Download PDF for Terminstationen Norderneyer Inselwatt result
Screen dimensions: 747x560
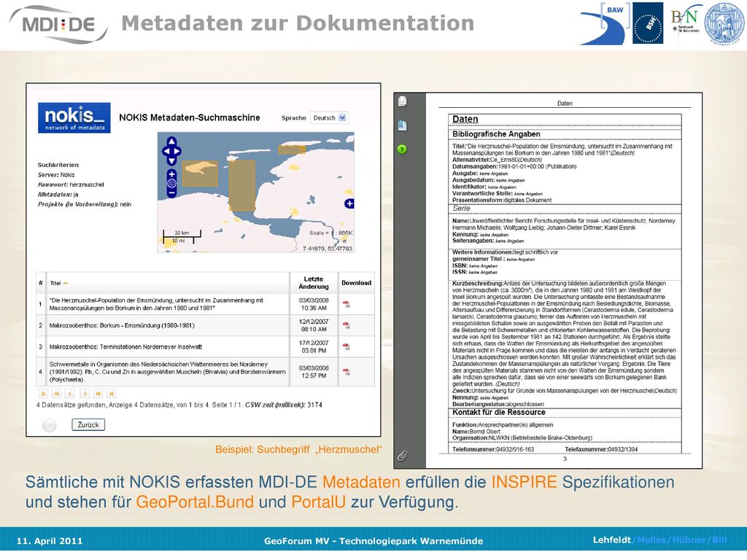[347, 346]
